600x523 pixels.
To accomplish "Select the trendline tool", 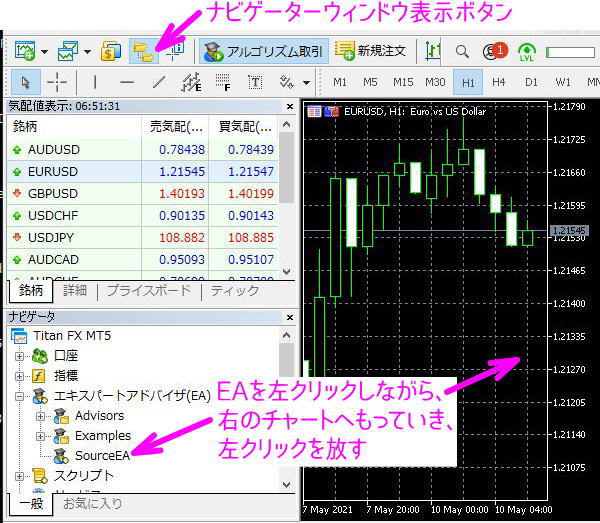I will pos(159,82).
